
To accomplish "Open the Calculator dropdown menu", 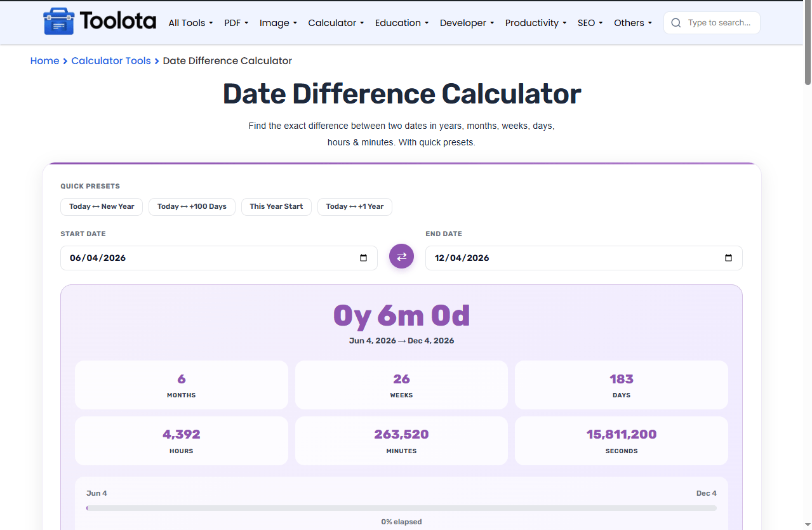I will pyautogui.click(x=336, y=23).
